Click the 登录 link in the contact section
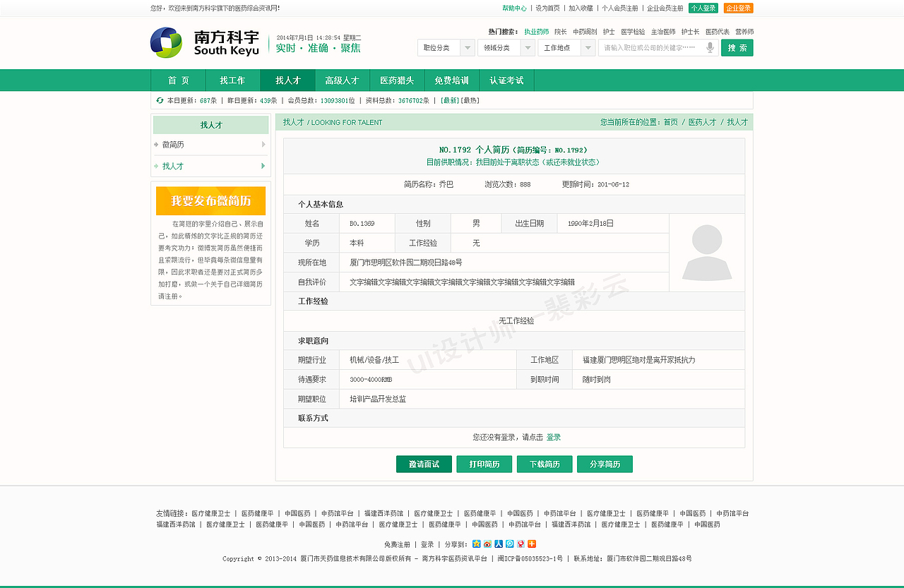 pyautogui.click(x=553, y=438)
